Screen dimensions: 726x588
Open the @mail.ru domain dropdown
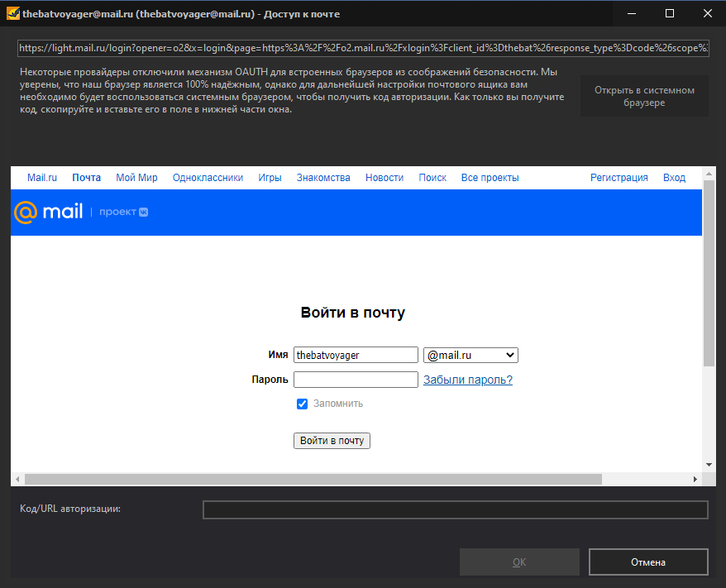[470, 355]
